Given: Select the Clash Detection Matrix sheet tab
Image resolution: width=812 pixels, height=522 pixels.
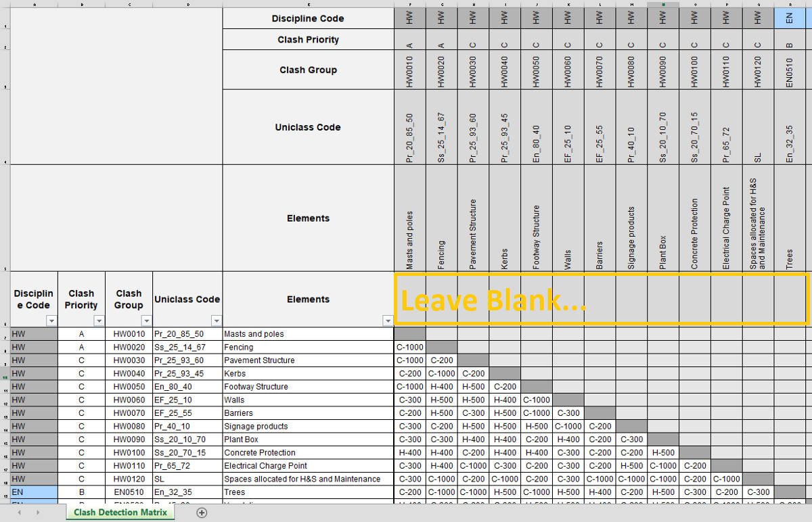Looking at the screenshot, I should 120,513.
